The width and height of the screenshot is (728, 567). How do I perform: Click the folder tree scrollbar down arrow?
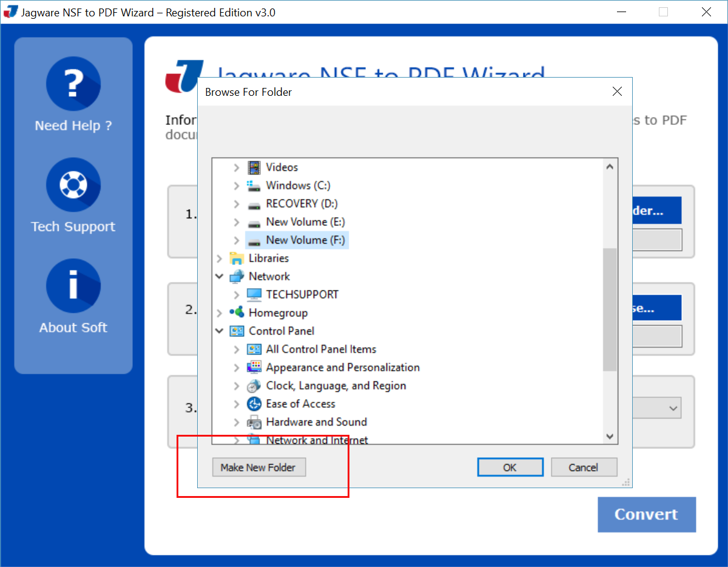[610, 436]
